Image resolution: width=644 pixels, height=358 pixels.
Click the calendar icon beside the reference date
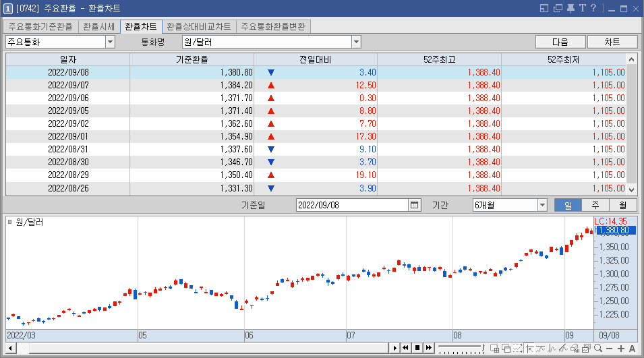415,205
